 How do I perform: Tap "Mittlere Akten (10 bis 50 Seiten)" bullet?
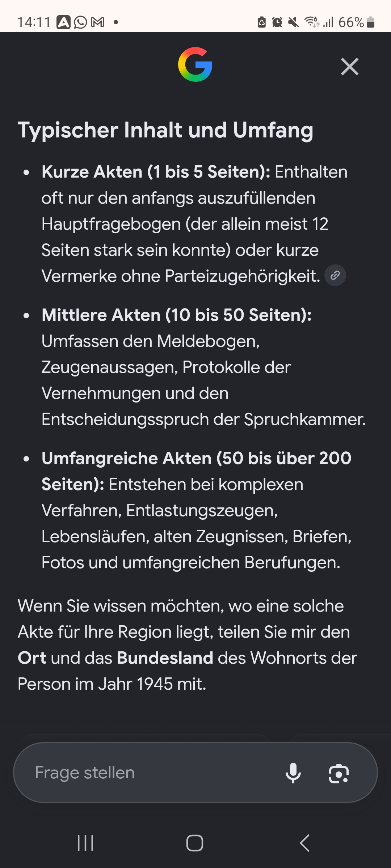(177, 315)
